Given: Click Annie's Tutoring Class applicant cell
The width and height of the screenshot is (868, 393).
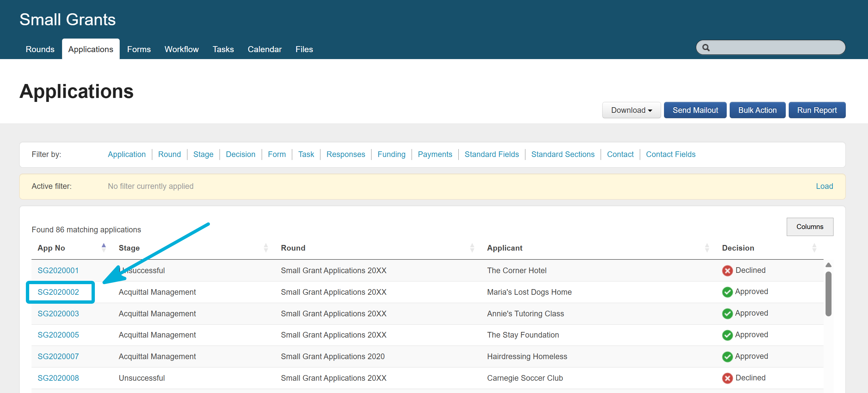Looking at the screenshot, I should (525, 314).
